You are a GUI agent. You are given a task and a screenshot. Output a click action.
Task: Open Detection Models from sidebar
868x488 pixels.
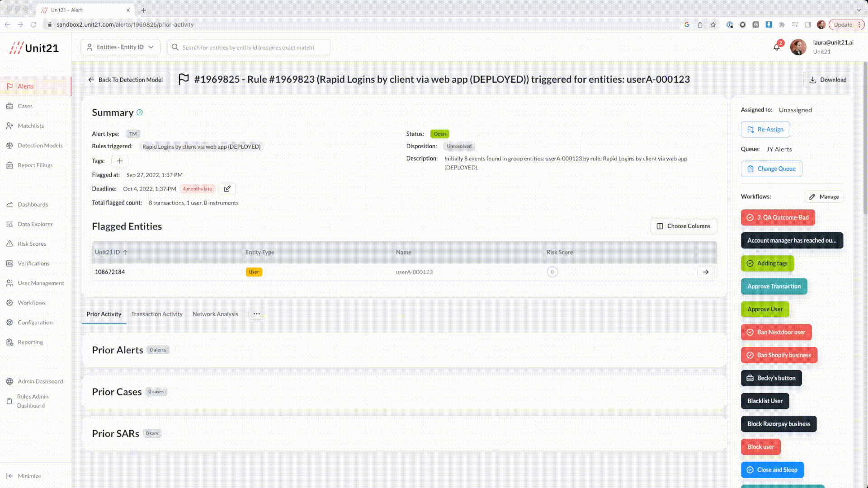coord(40,145)
